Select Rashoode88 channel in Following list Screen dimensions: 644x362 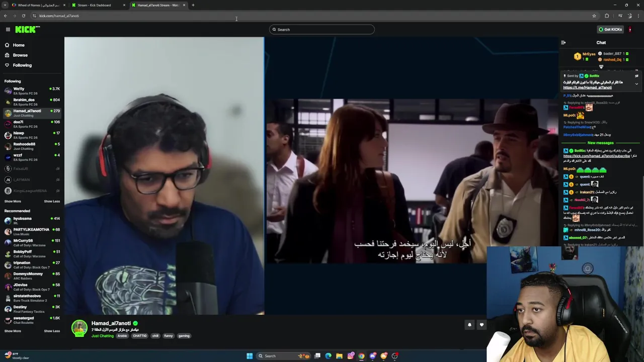coord(31,146)
